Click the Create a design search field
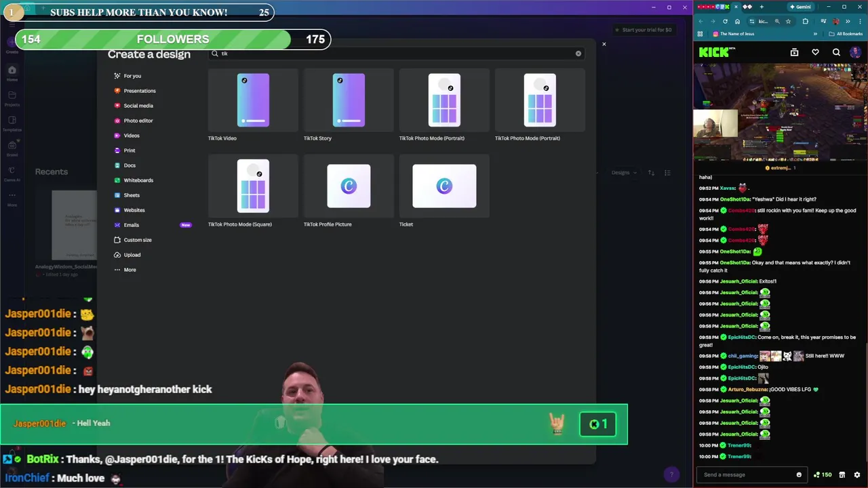The width and height of the screenshot is (868, 488). 397,54
